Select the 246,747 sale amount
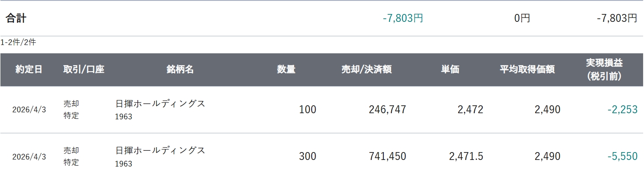Image resolution: width=644 pixels, height=177 pixels. point(387,109)
